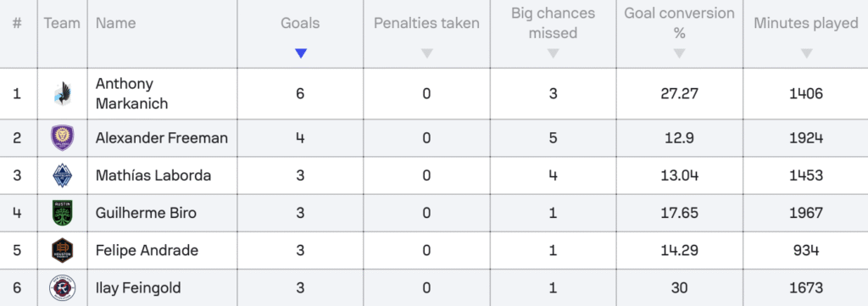Viewport: 868px width, 306px height.
Task: Sort by Big chances missed arrow
Action: tap(553, 53)
